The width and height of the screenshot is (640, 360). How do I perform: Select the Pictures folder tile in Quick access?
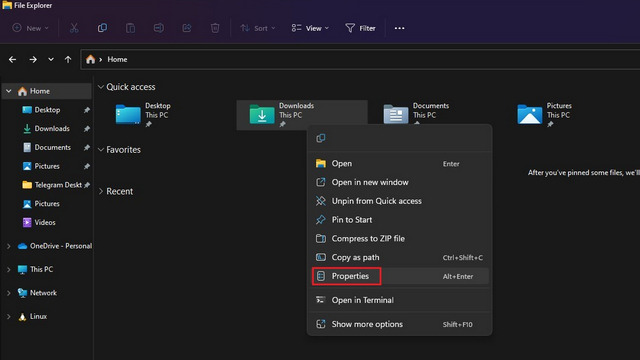click(544, 115)
